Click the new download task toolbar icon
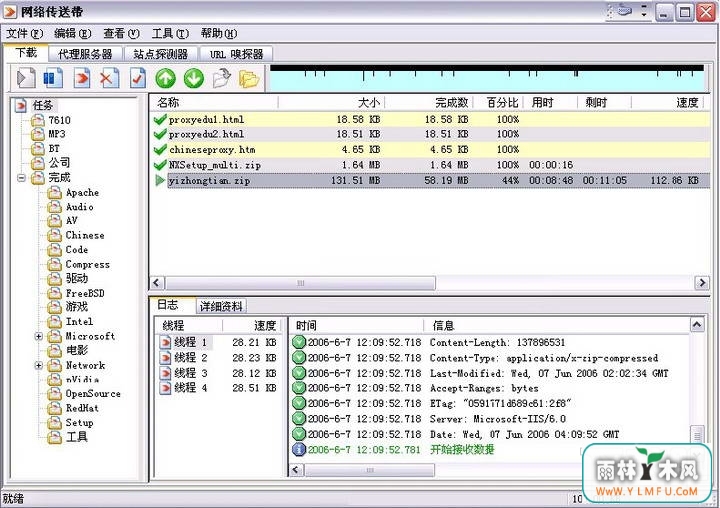Screen dimensions: 720x508 point(26,78)
